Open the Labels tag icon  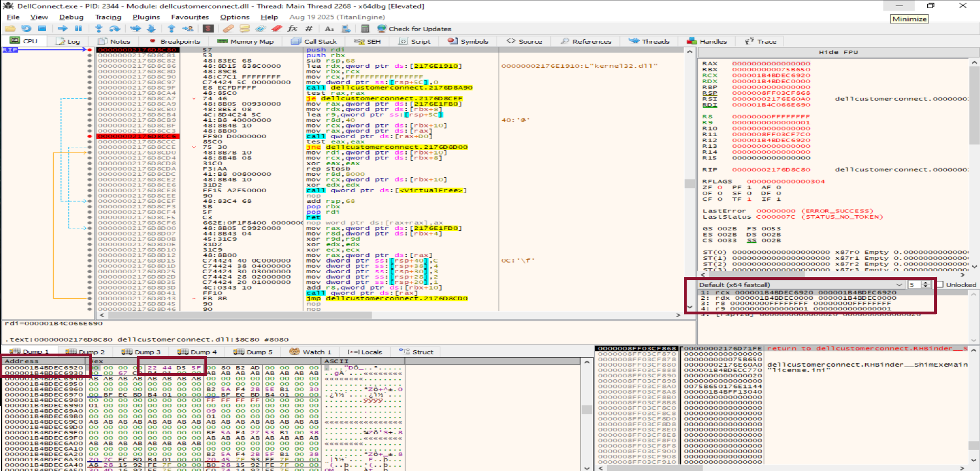(261, 29)
